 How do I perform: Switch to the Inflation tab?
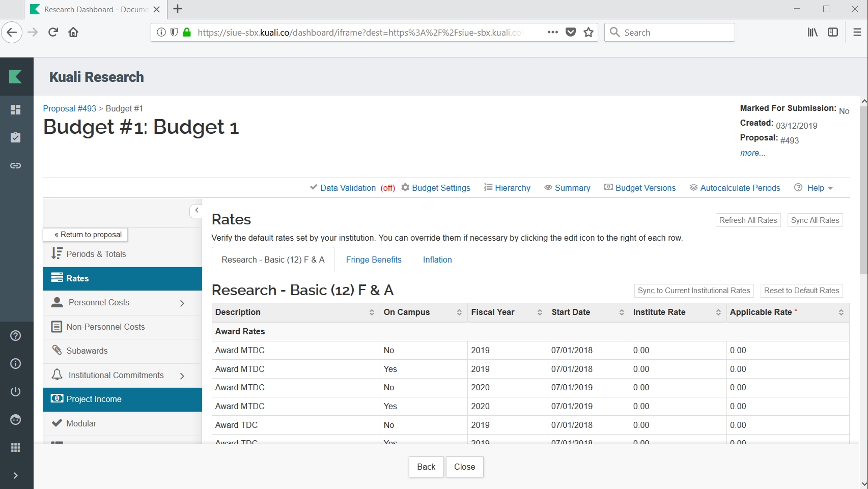point(437,260)
